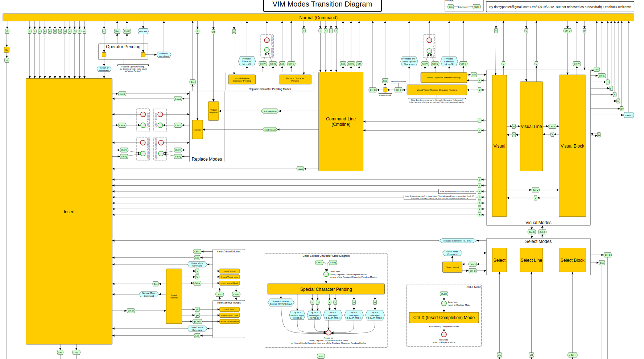The height and width of the screenshot is (359, 644).
Task: Select the gR key node
Action: [x=213, y=32]
